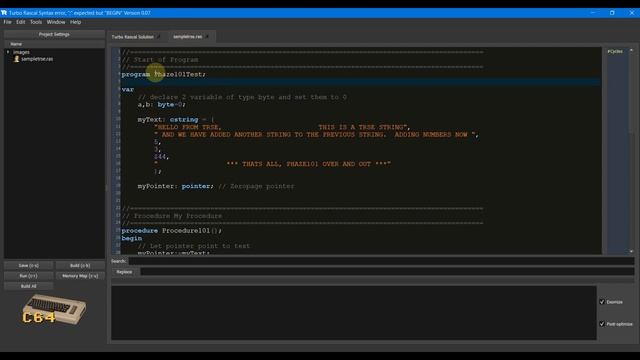Open the Tools menu
The height and width of the screenshot is (360, 640).
(x=36, y=22)
